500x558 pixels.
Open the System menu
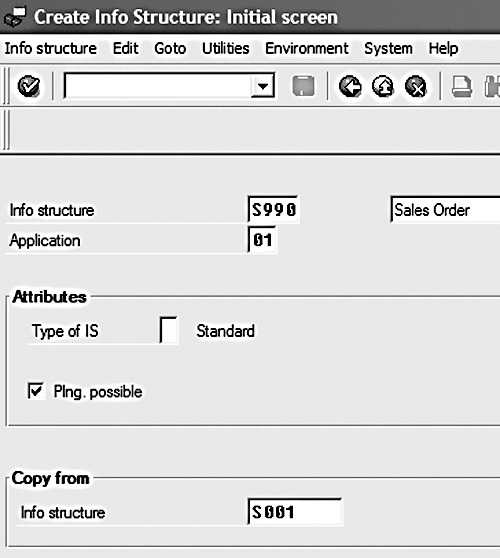(x=388, y=48)
